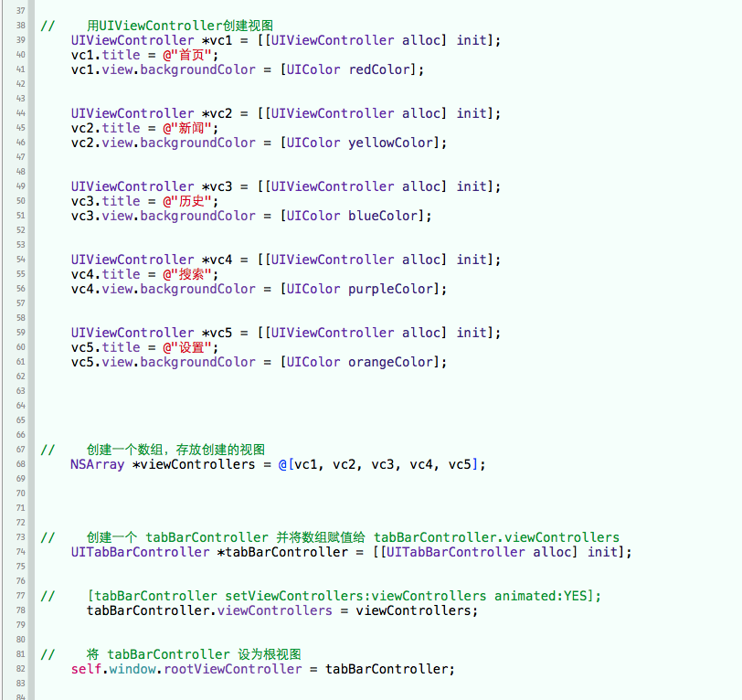Click the comment '创建一个数组，存放创建的视图'
The image size is (742, 700).
click(175, 450)
